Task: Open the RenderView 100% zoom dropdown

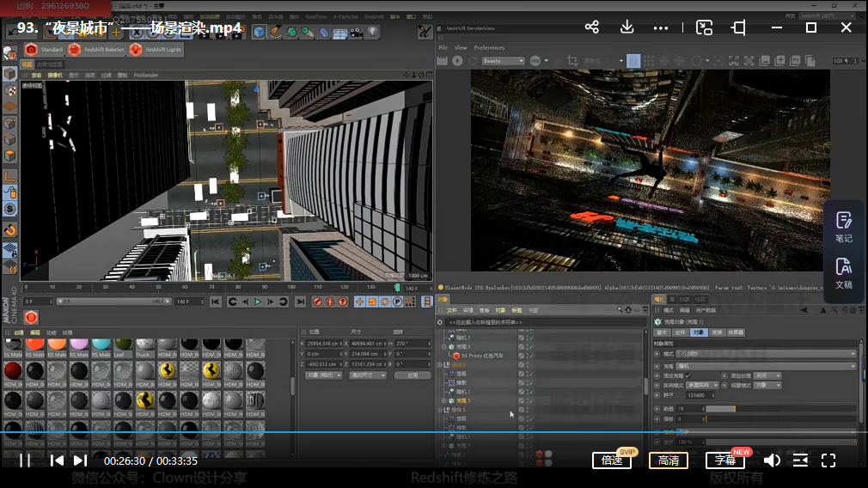Action: [x=846, y=61]
